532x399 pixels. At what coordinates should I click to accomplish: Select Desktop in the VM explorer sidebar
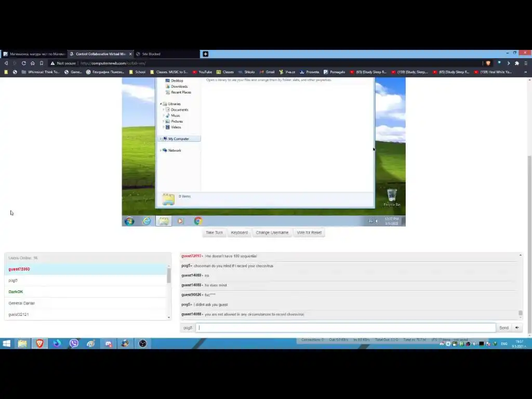[x=175, y=81]
